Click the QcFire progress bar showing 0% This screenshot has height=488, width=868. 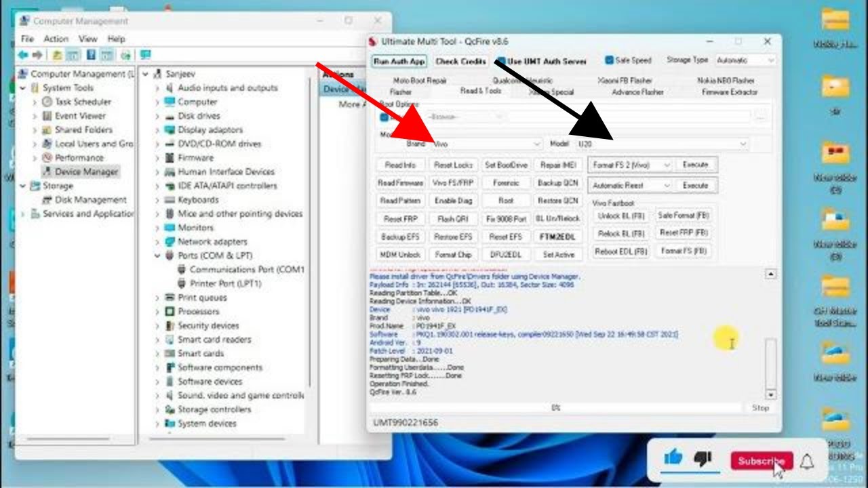click(556, 408)
